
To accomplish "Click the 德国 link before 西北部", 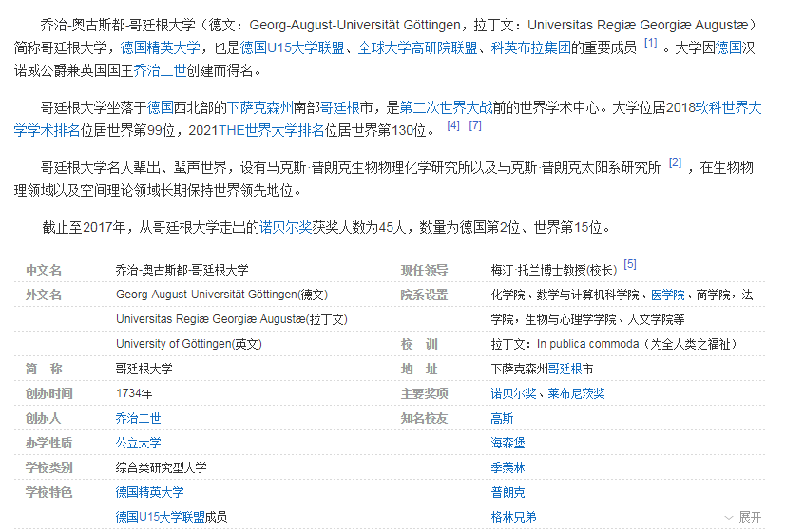I will pos(160,107).
